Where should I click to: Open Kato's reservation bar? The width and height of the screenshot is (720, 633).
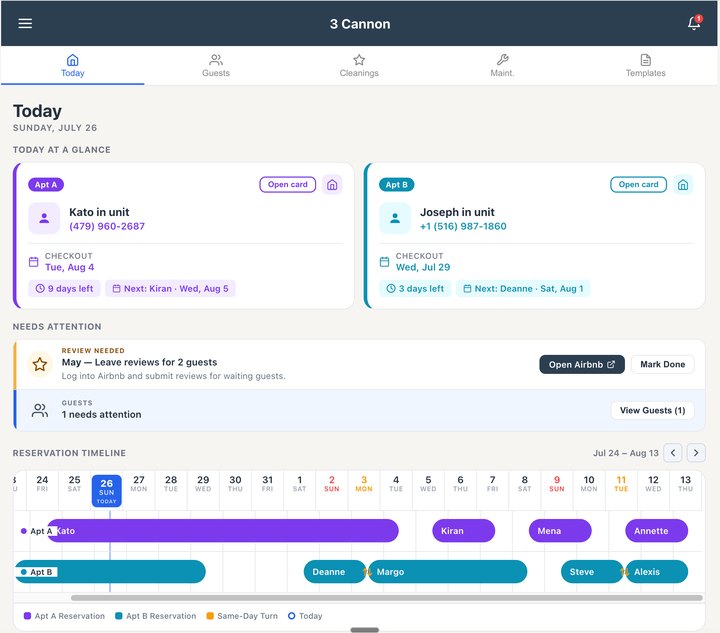(x=225, y=531)
